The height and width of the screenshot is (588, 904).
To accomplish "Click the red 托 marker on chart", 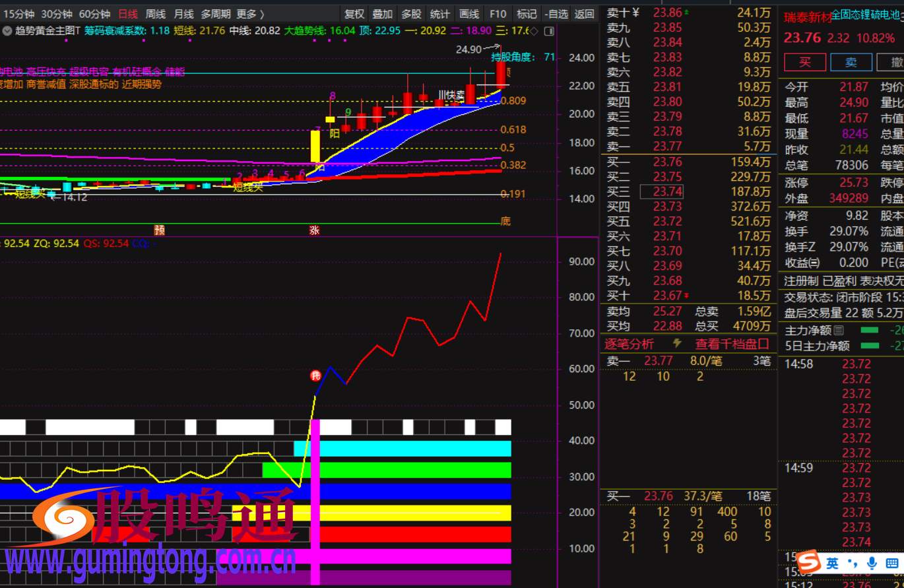I will tap(316, 376).
